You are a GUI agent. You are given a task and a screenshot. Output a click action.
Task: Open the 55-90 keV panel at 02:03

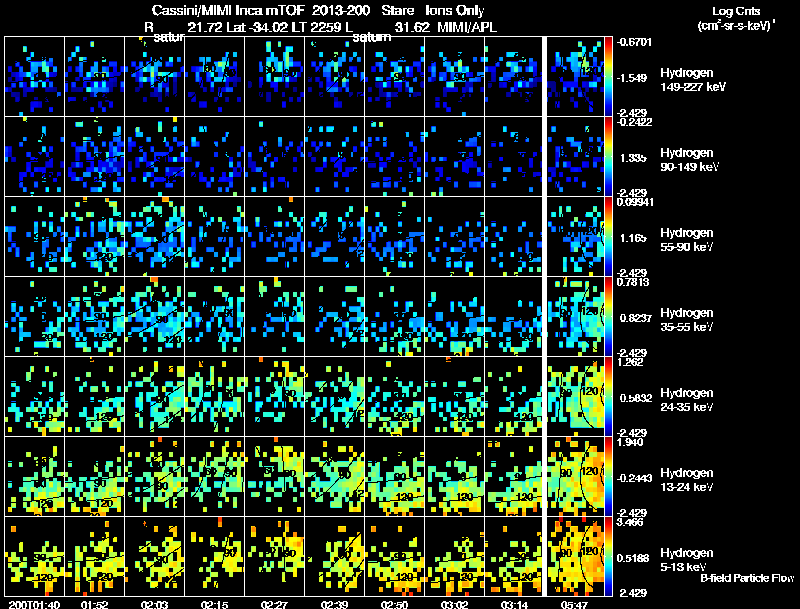155,237
